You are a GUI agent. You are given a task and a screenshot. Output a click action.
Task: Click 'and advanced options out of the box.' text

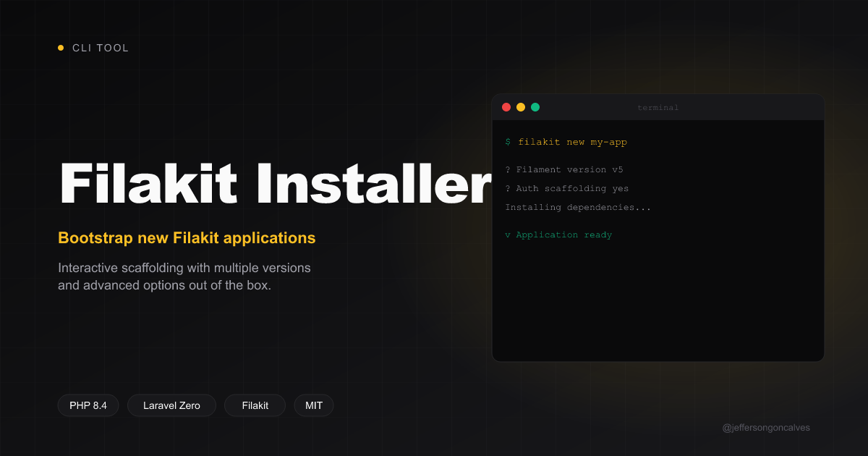[165, 285]
